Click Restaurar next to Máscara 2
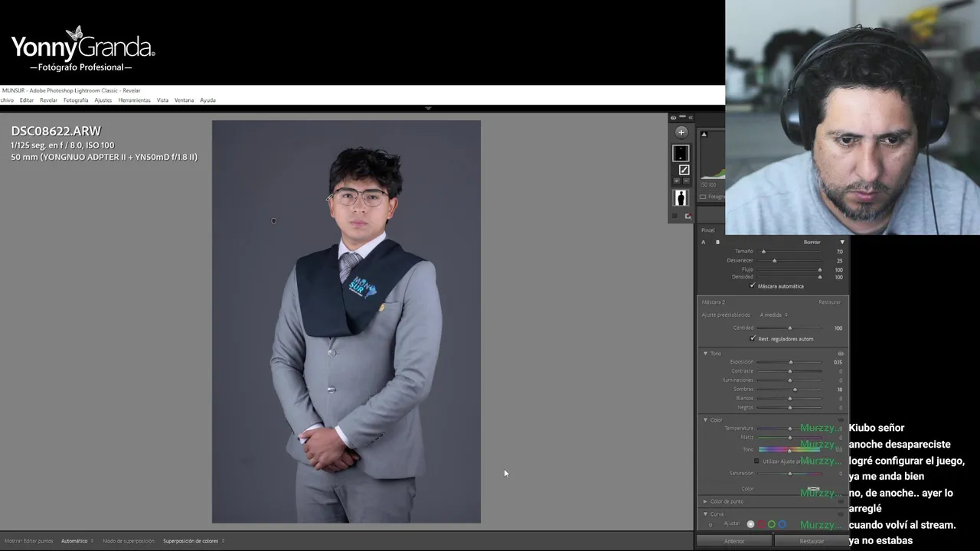This screenshot has width=980, height=551. 829,302
